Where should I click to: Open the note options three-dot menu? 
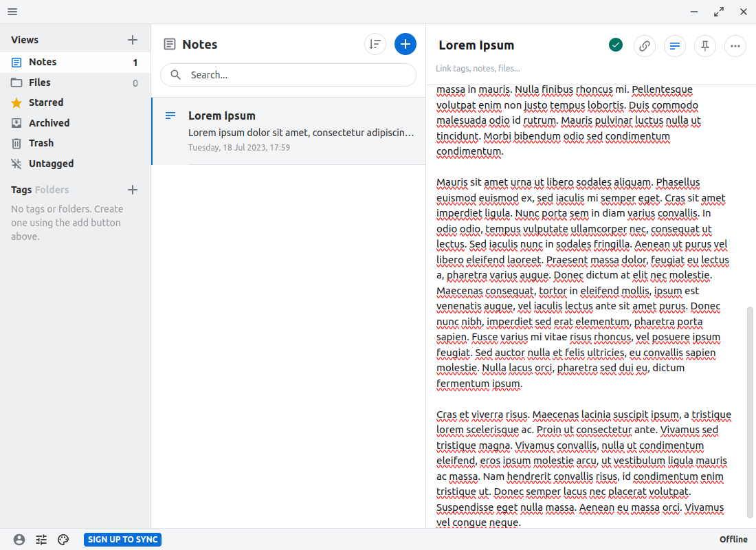[735, 46]
